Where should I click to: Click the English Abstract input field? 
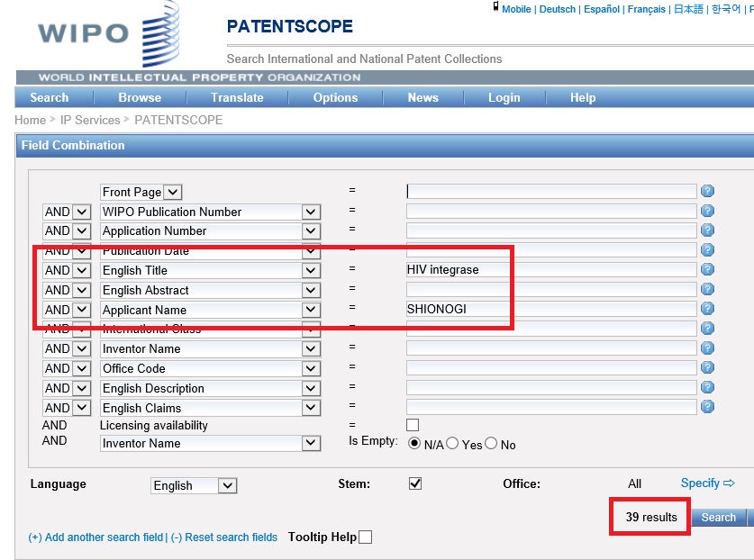click(x=551, y=289)
